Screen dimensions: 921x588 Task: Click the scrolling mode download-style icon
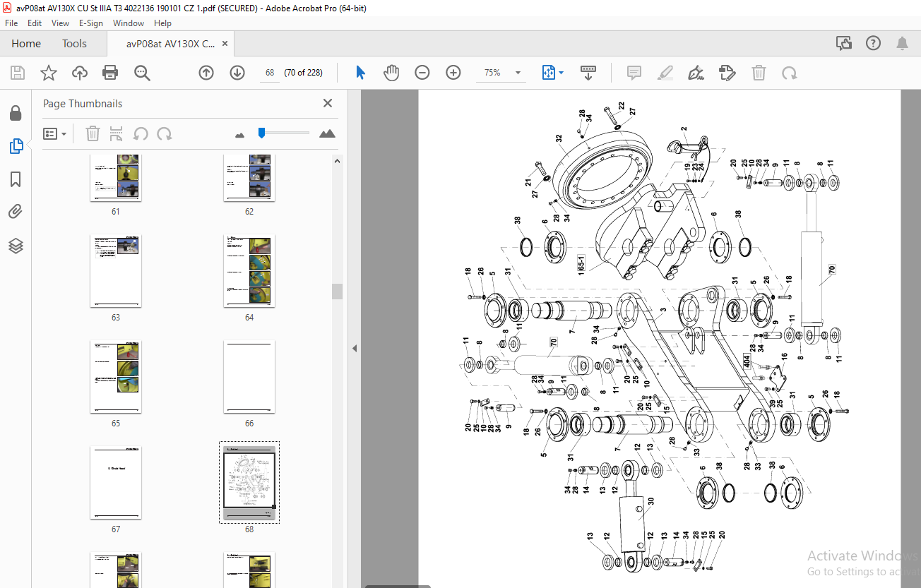(588, 73)
